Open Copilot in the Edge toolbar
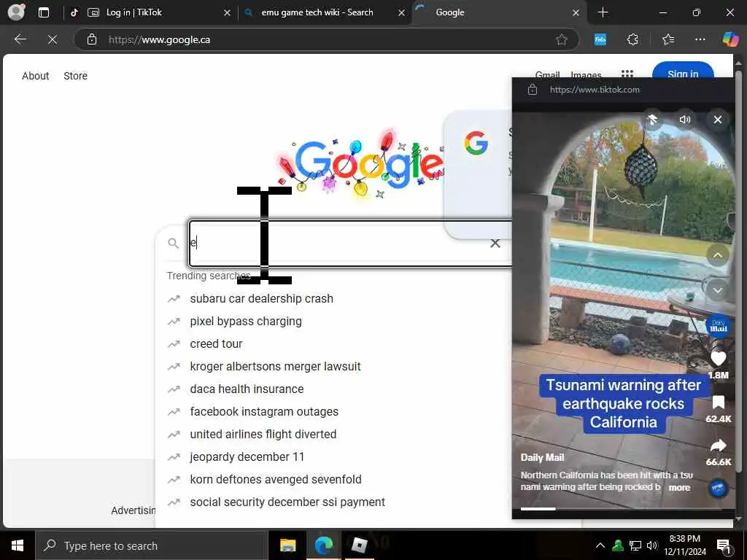The image size is (747, 560). (x=729, y=39)
